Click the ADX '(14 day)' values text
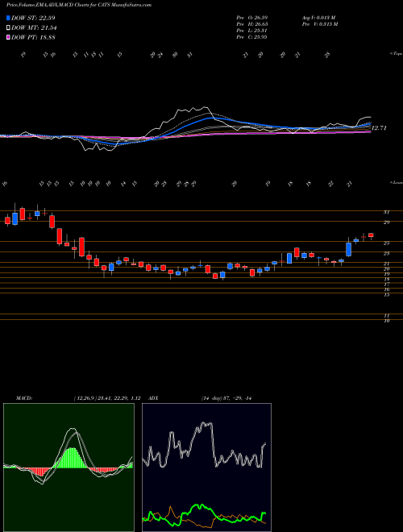Screen dimensions: 403x532 [x=226, y=398]
